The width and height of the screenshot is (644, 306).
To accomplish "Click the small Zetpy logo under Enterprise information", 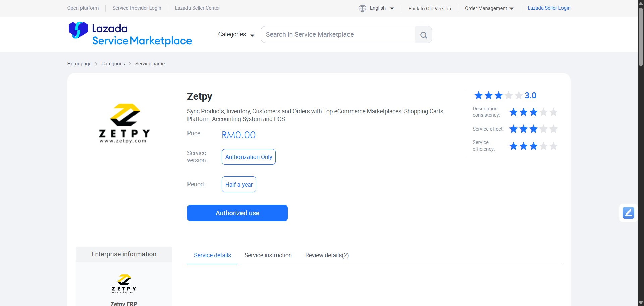I will click(124, 284).
